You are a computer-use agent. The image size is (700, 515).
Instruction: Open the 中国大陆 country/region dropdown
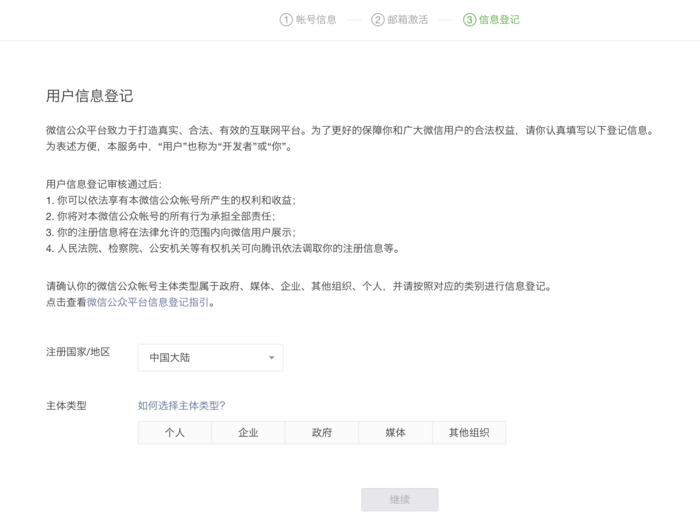(210, 357)
